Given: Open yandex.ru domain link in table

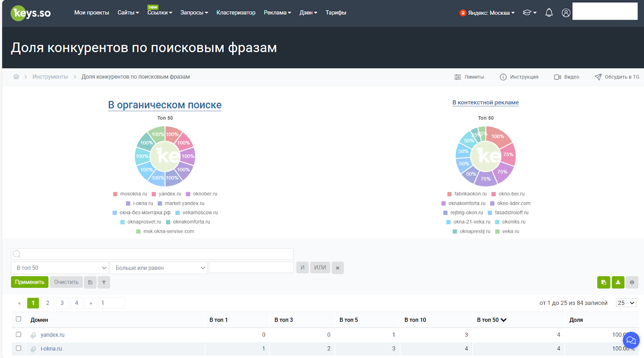Looking at the screenshot, I should pyautogui.click(x=52, y=335).
